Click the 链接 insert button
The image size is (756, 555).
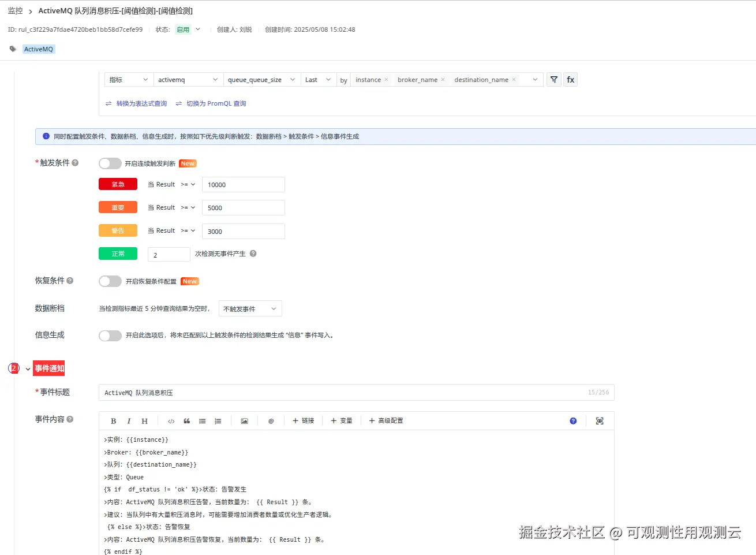(304, 421)
